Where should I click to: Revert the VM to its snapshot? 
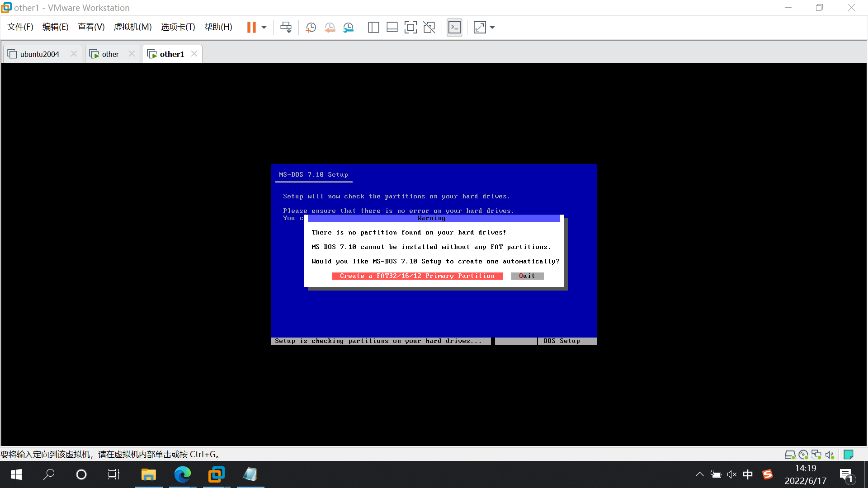point(330,27)
